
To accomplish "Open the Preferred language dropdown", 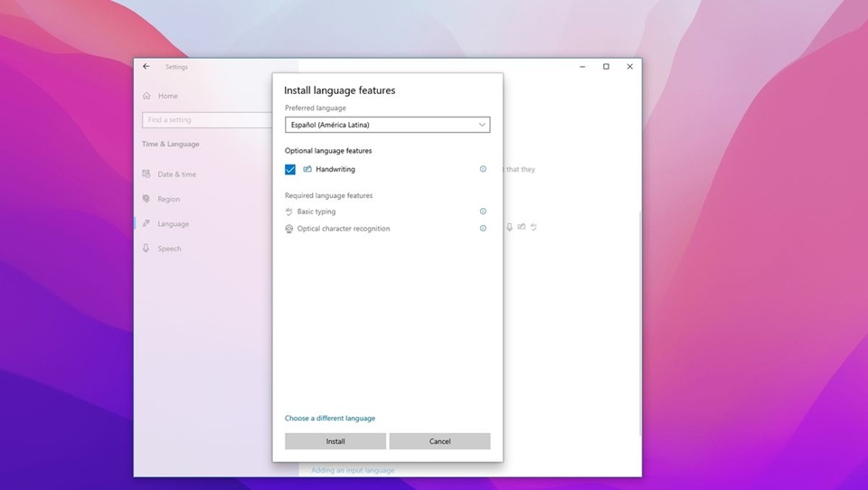I will tap(387, 125).
